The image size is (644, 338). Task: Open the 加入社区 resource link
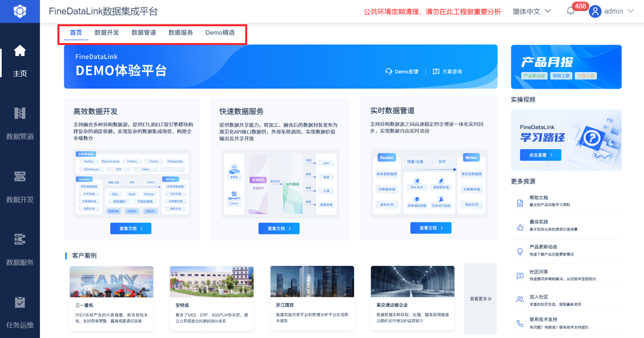point(566,299)
